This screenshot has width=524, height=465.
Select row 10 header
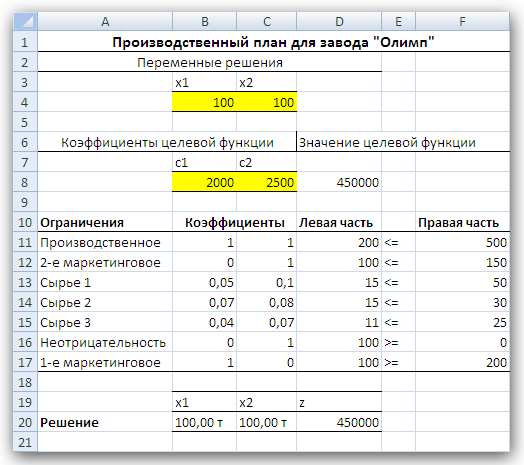click(25, 222)
